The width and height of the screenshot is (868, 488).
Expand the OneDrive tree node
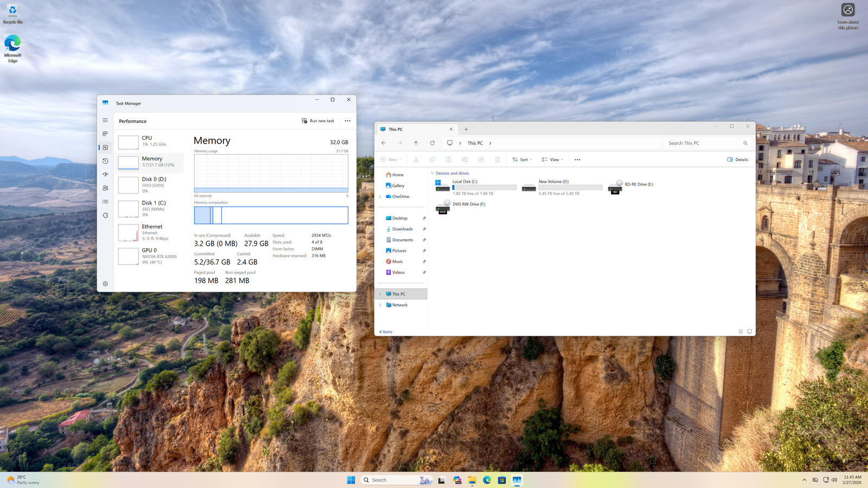coord(380,196)
